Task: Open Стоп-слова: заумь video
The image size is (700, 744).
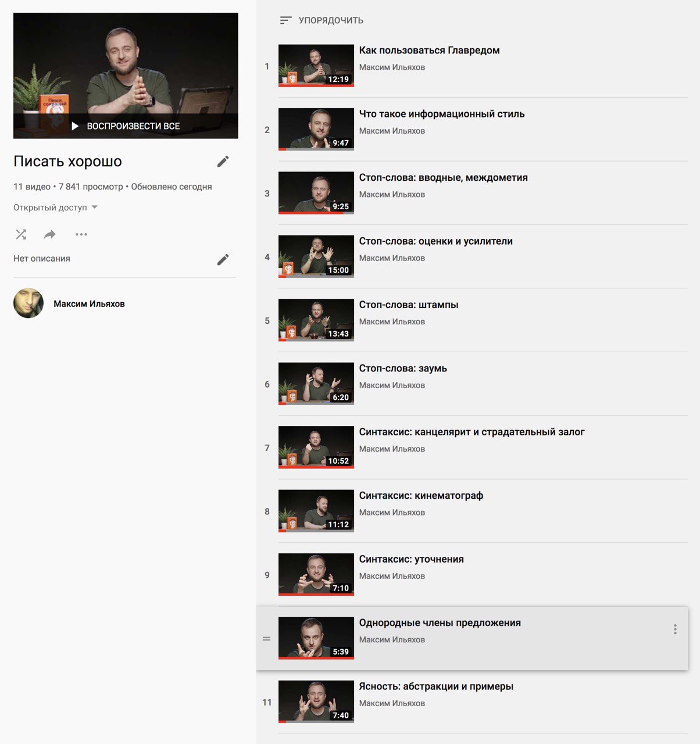Action: pos(403,369)
